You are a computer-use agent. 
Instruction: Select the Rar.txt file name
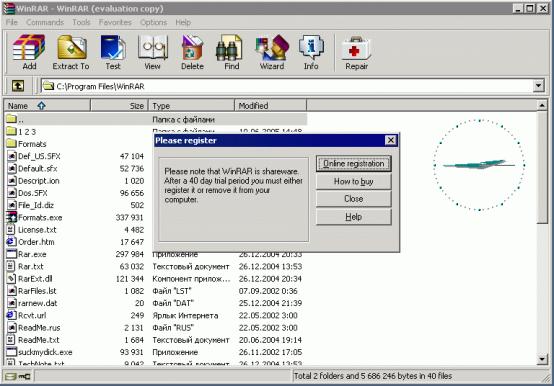coord(31,266)
